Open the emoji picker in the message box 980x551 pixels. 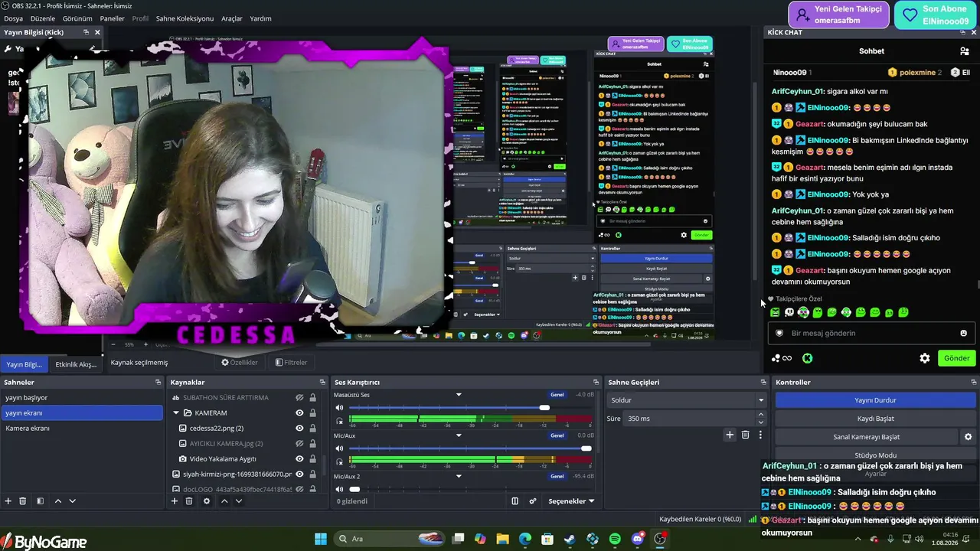964,333
